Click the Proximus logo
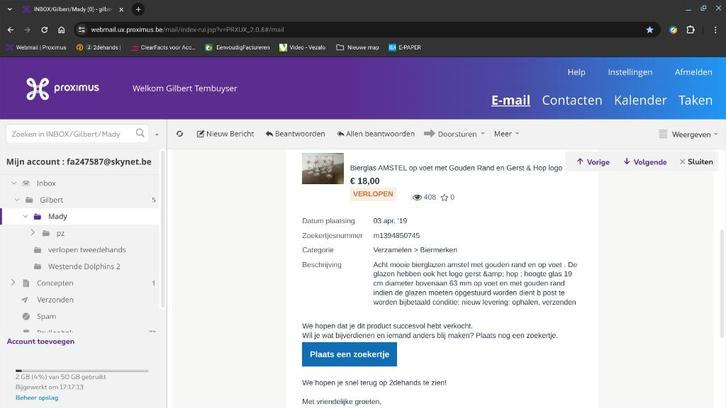The height and width of the screenshot is (408, 726). pyautogui.click(x=63, y=88)
